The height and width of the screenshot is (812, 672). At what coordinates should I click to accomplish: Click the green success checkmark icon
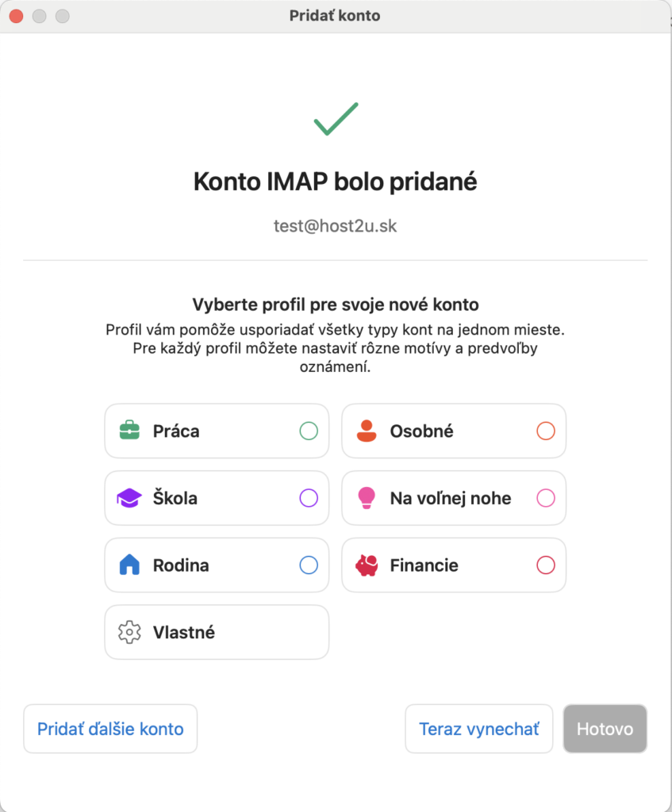pos(336,119)
